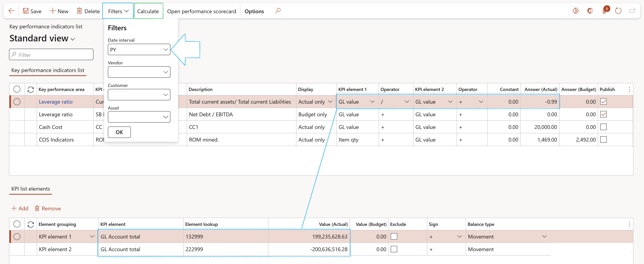Screen dimensions: 644x264
Task: Uncheck Publish for Net Debt / EBITDA row
Action: click(x=603, y=114)
